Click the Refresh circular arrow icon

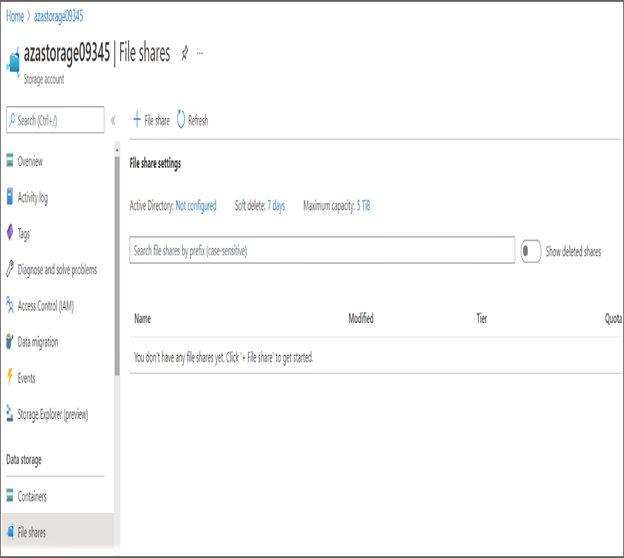[181, 119]
